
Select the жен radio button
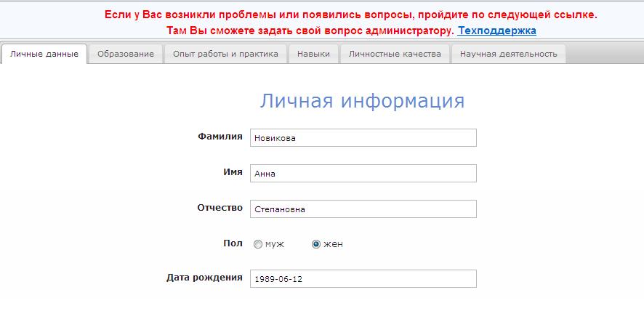point(316,244)
